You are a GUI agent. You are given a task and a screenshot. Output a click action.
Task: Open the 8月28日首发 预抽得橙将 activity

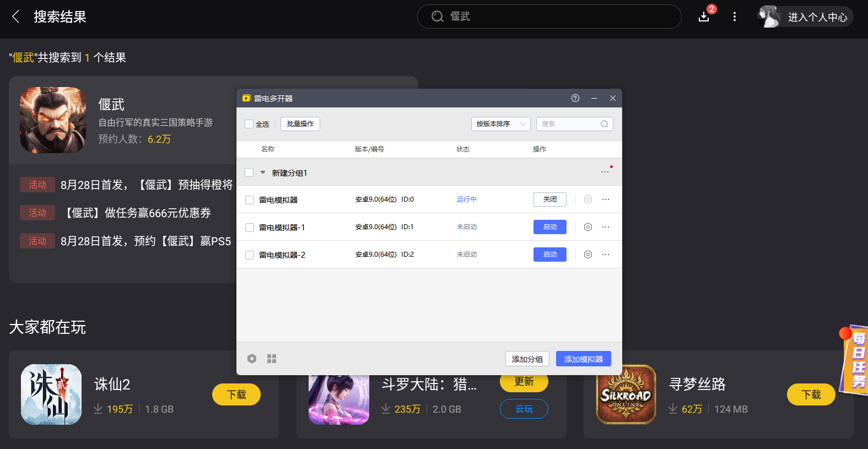coord(147,185)
